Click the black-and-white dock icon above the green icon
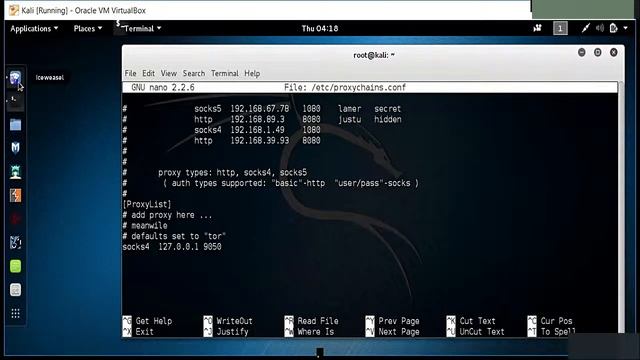 pos(16,243)
